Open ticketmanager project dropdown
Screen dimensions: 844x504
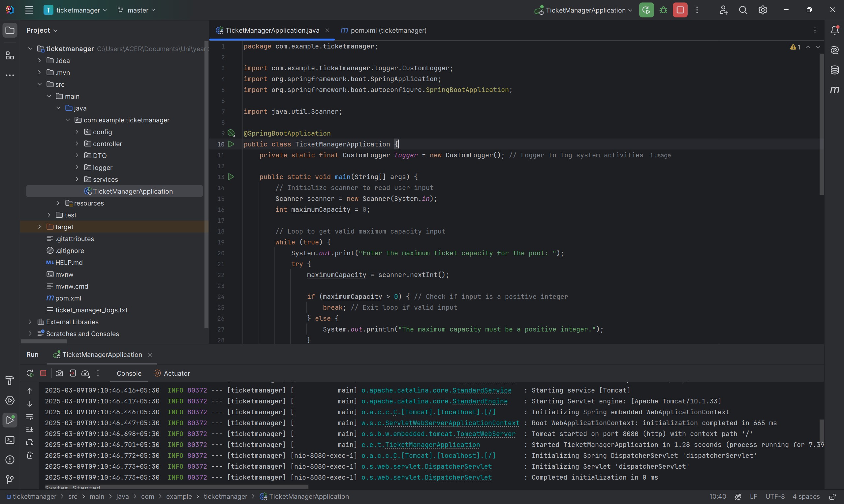(x=76, y=10)
